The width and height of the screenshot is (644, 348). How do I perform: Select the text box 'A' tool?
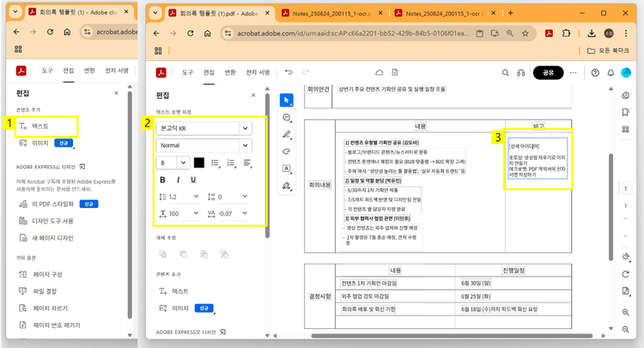tap(287, 168)
